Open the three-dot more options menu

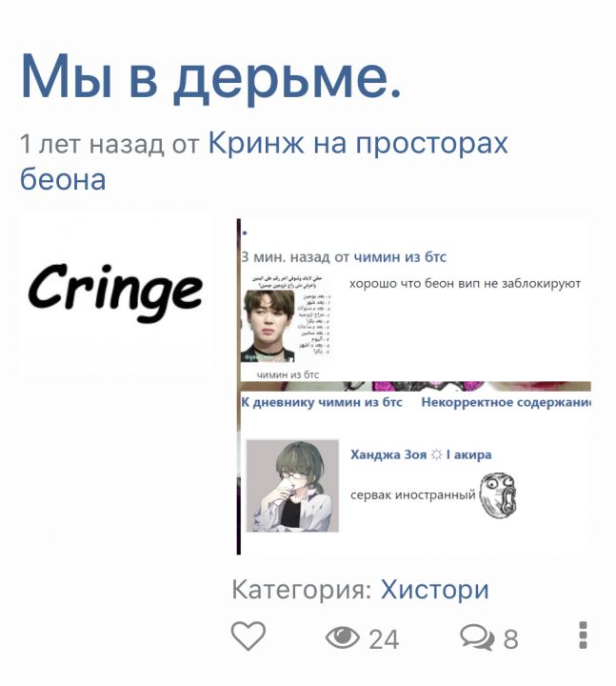pyautogui.click(x=583, y=635)
